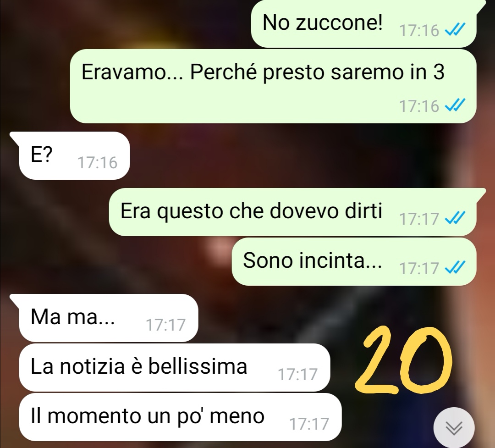Select 'La notizia è bellissima' message
The image size is (495, 448).
(175, 367)
